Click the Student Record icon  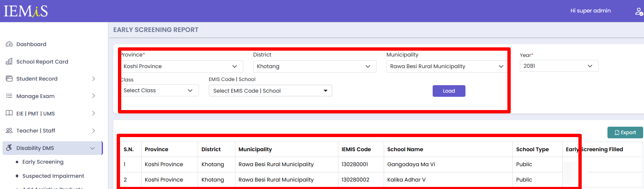(9, 79)
